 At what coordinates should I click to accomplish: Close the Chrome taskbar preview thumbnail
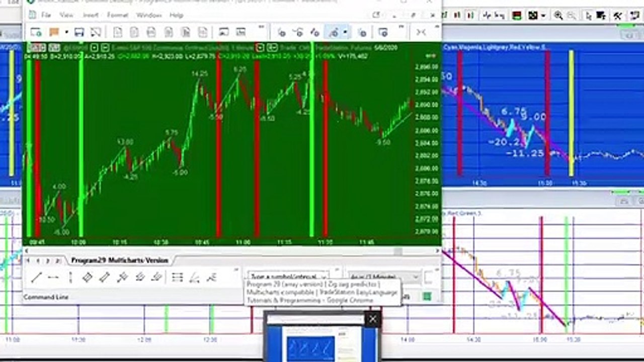click(372, 319)
